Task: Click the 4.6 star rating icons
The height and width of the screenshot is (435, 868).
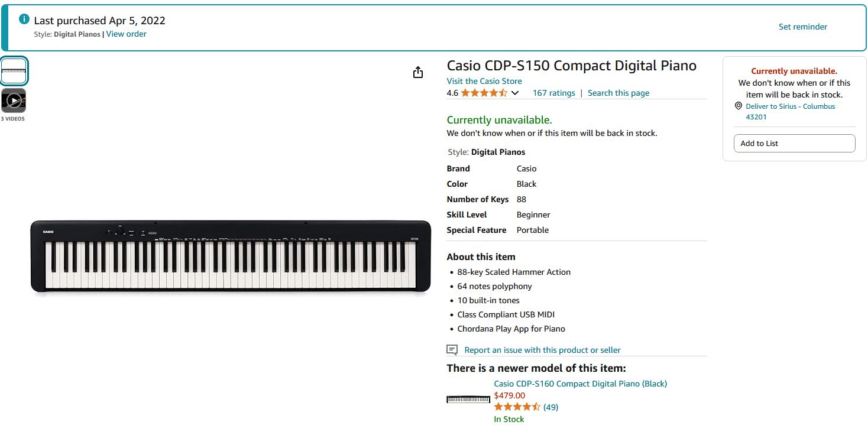Action: (484, 93)
